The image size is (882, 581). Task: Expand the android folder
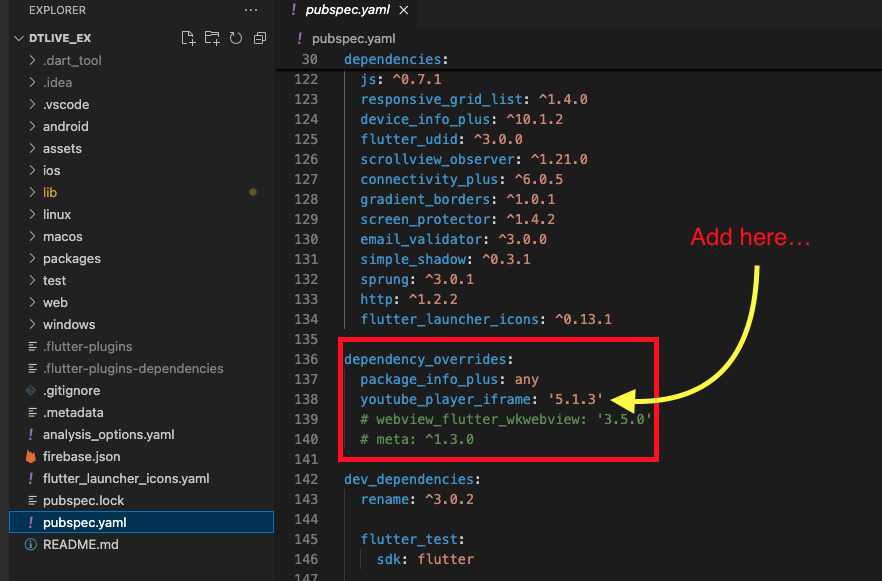[65, 126]
